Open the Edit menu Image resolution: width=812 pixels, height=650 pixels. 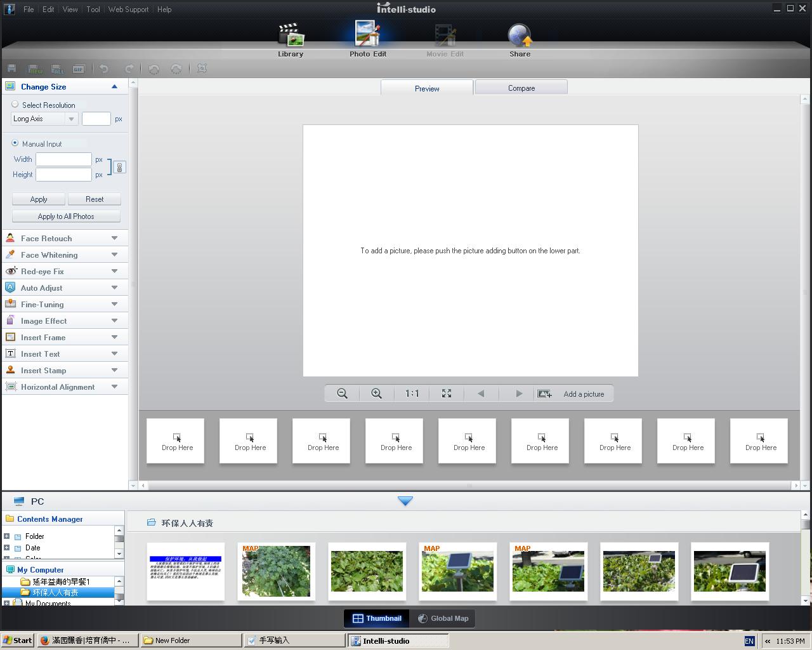pyautogui.click(x=48, y=10)
